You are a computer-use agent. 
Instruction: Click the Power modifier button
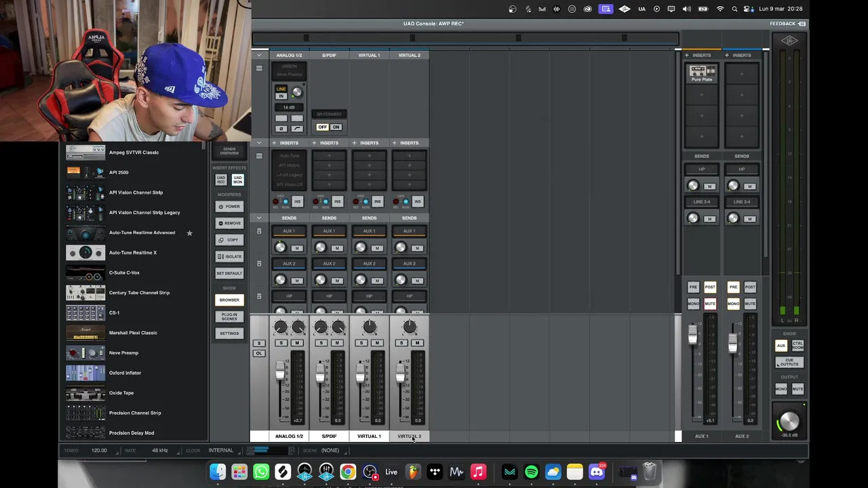click(229, 206)
